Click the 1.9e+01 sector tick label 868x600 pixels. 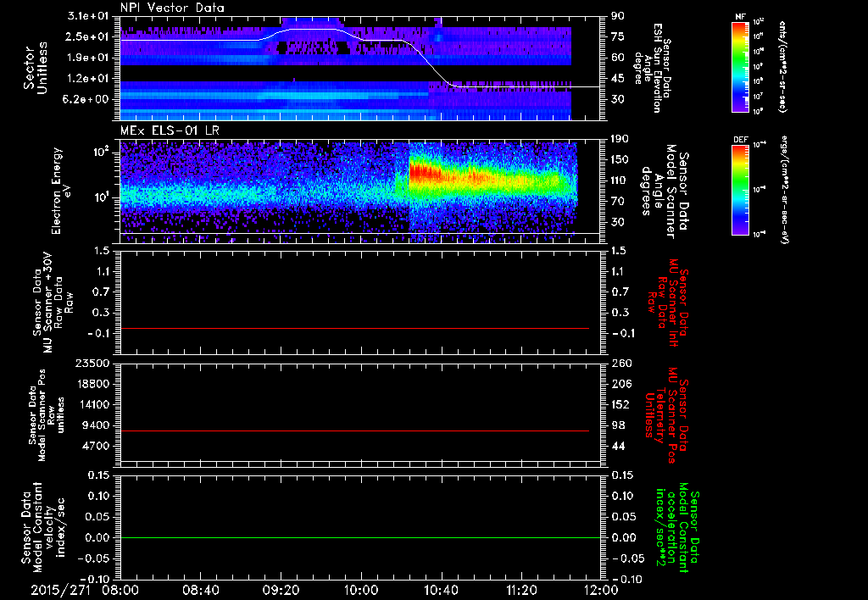click(87, 58)
